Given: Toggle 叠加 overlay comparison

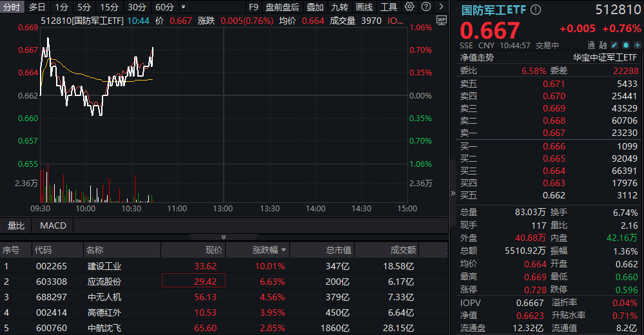Looking at the screenshot, I should pyautogui.click(x=315, y=7).
